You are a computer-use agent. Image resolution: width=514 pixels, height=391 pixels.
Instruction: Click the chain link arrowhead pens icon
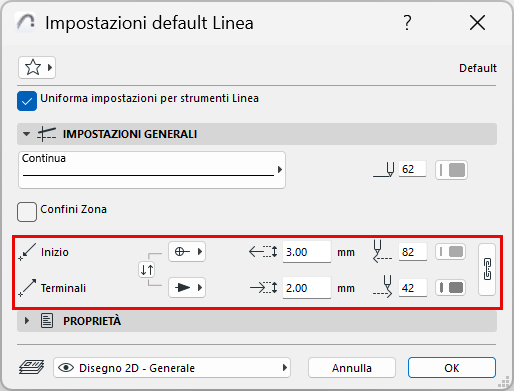(487, 269)
